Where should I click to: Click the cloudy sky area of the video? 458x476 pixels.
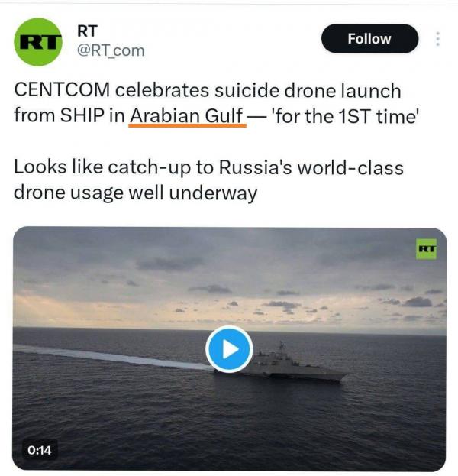[x=229, y=275]
